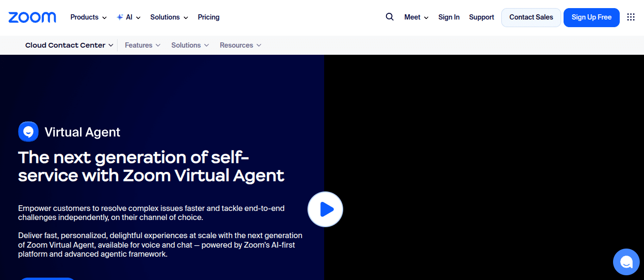Image resolution: width=644 pixels, height=280 pixels.
Task: Open the Support link
Action: 481,17
